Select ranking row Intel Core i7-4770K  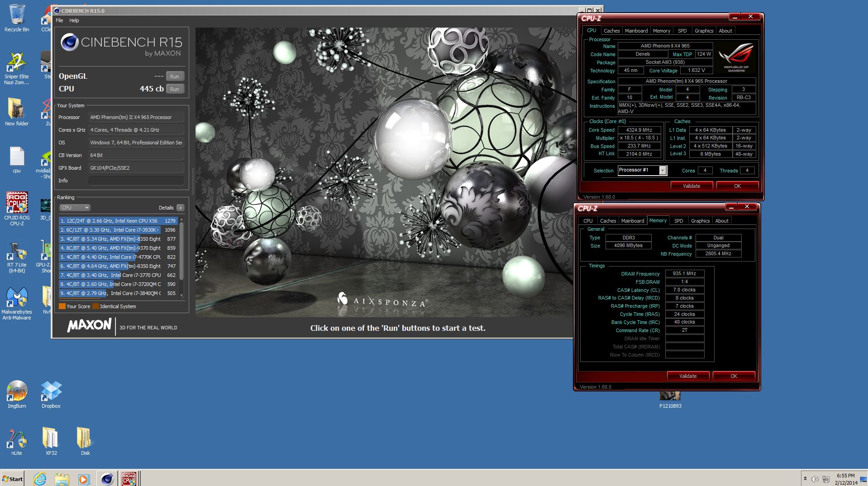point(118,257)
